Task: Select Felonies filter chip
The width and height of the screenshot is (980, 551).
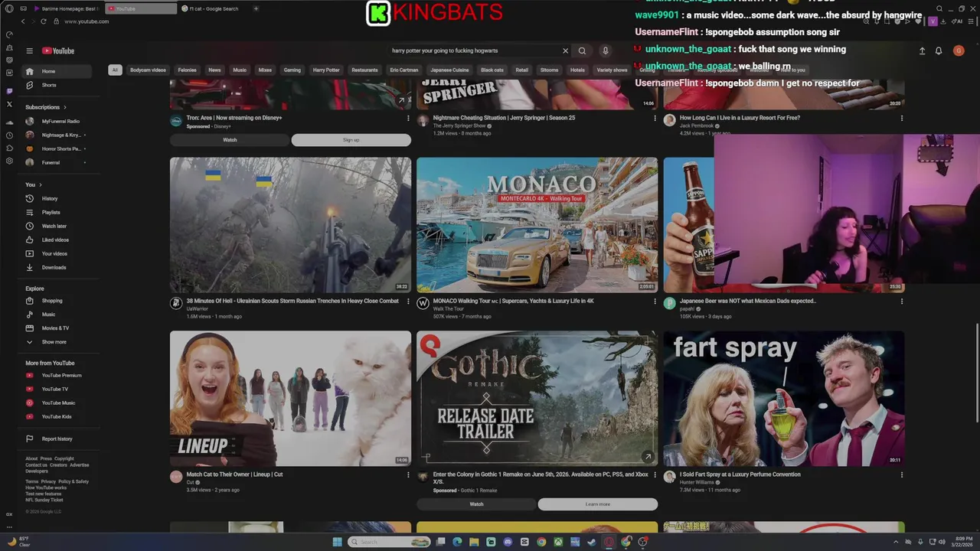Action: click(x=188, y=70)
